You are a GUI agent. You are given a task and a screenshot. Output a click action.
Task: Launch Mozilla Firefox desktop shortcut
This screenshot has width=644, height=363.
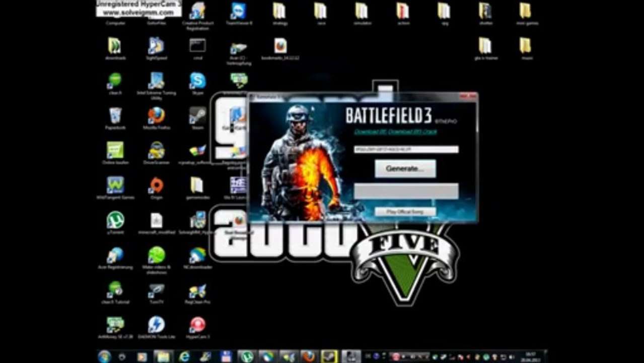click(x=156, y=118)
